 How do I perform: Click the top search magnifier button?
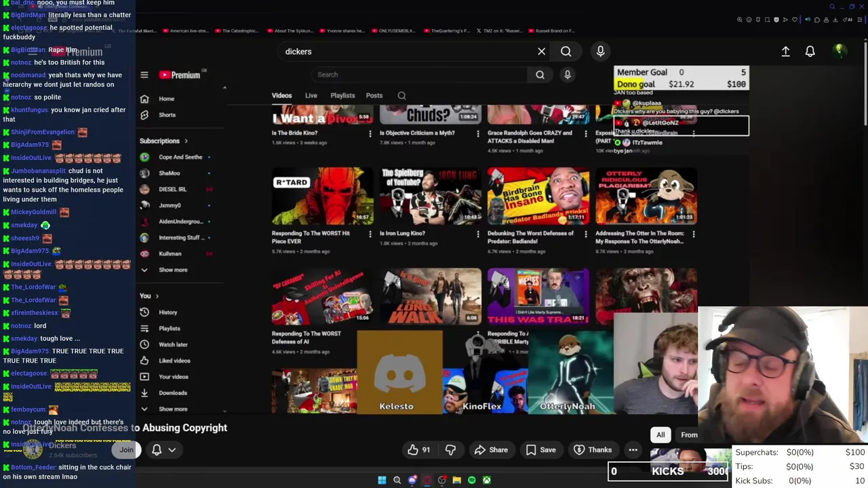(566, 52)
